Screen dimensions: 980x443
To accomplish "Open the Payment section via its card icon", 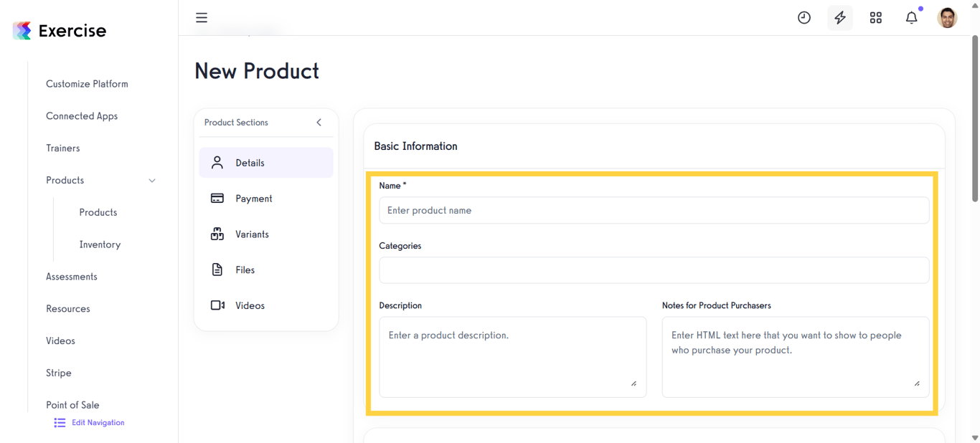I will click(217, 198).
